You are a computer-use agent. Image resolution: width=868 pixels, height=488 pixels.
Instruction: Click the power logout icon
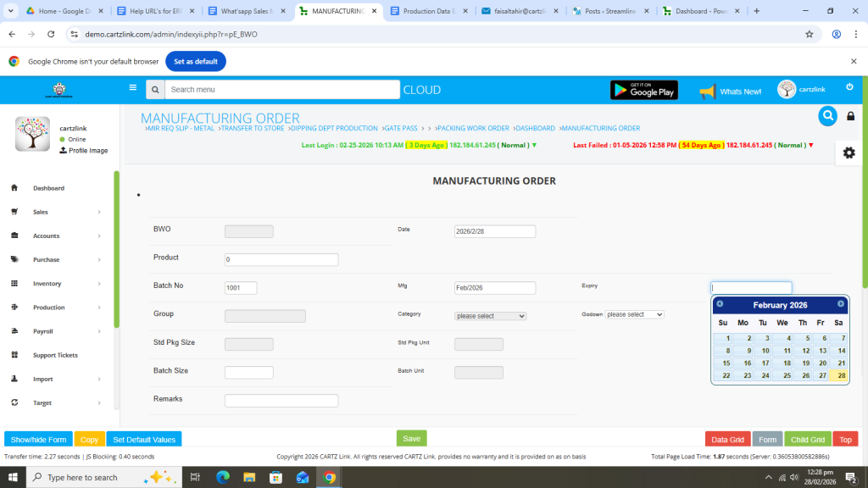(849, 87)
